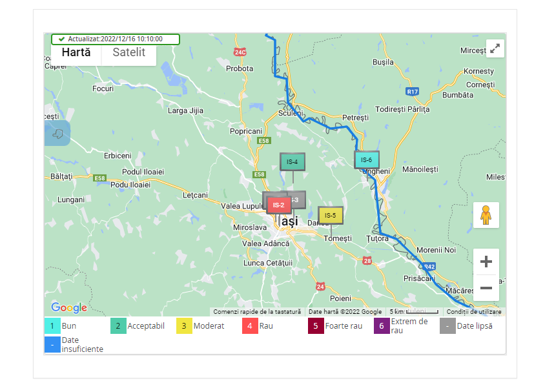Viewport: 534px width, 392px height.
Task: Click the IS-6 cyan station marker
Action: point(367,160)
